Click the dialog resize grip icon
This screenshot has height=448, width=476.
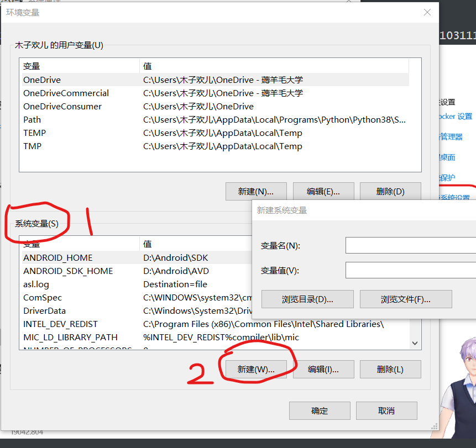pos(435,426)
